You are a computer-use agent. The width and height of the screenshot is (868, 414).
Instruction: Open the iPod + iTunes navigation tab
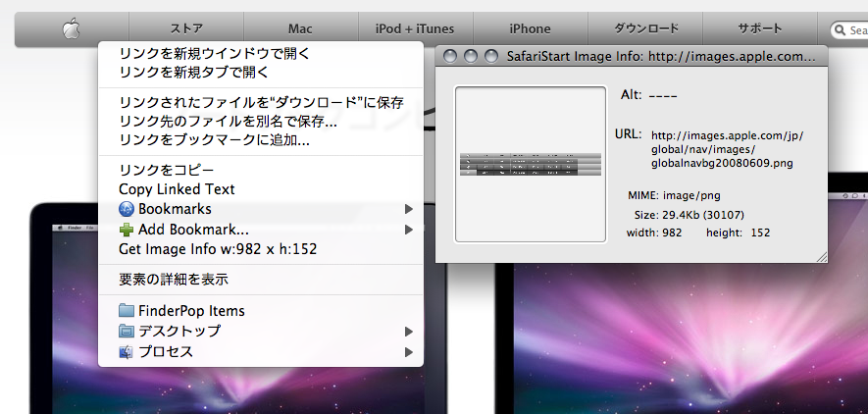click(x=415, y=28)
